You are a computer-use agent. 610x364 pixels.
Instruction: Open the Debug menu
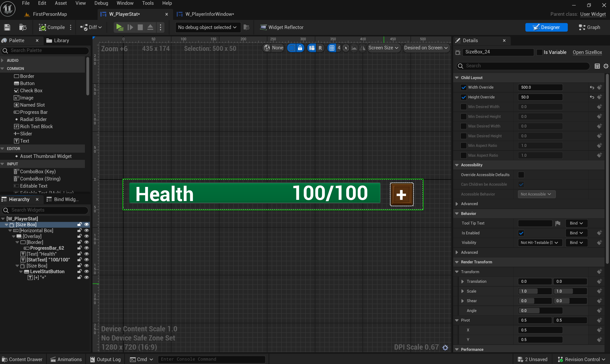coord(101,3)
